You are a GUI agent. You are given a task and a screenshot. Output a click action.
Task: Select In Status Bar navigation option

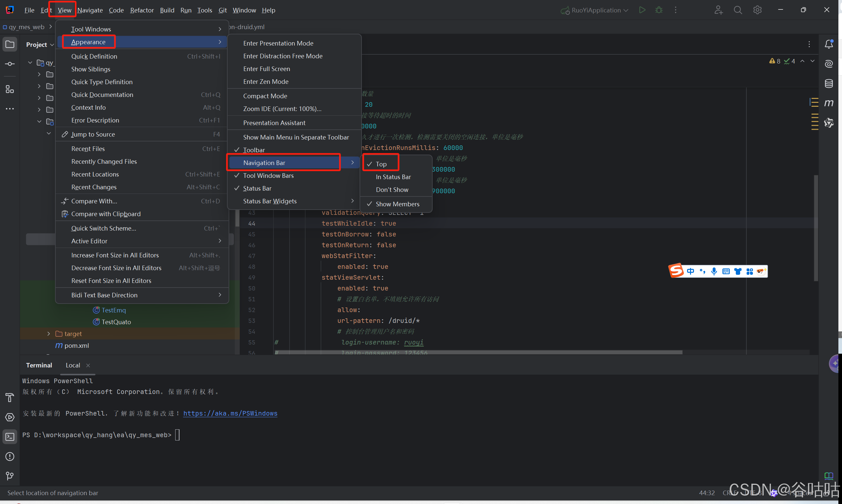393,177
